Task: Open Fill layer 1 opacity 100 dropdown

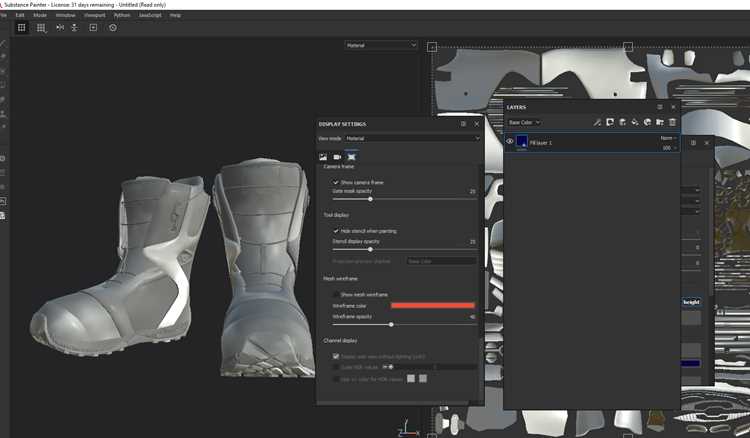Action: tap(669, 148)
